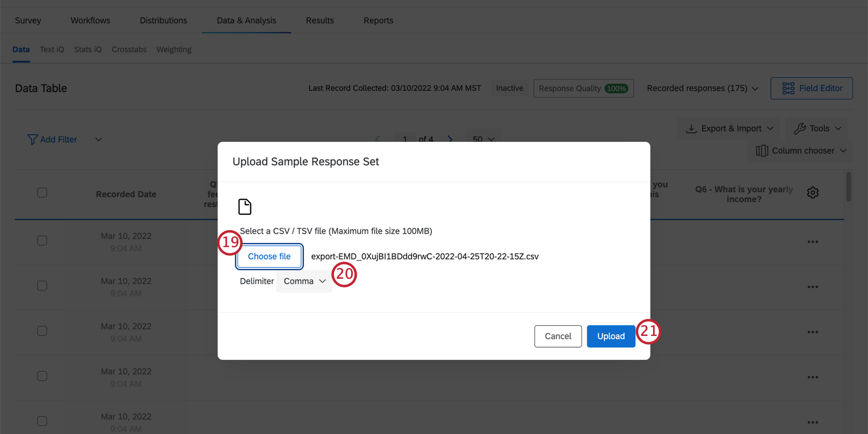Image resolution: width=868 pixels, height=434 pixels.
Task: Click the table's vertical scrollbar
Action: 849,187
